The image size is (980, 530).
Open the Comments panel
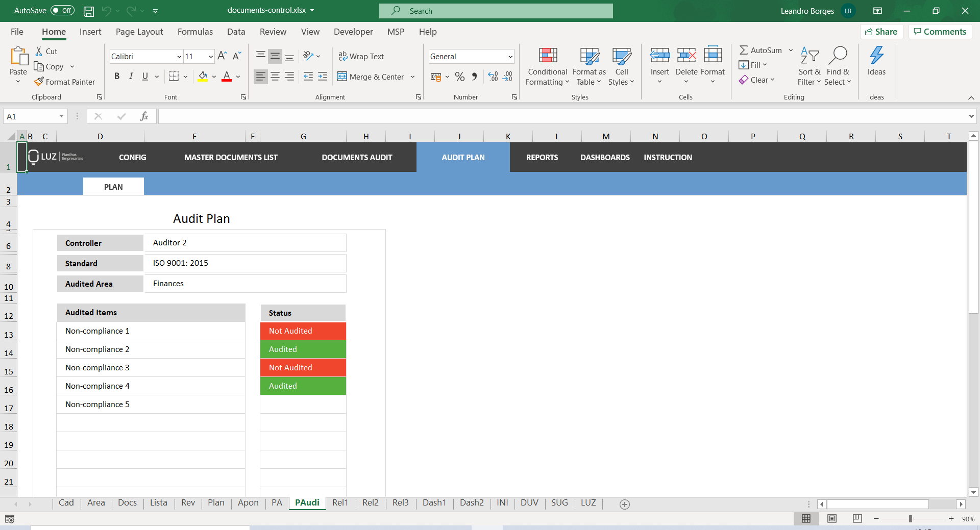point(940,31)
